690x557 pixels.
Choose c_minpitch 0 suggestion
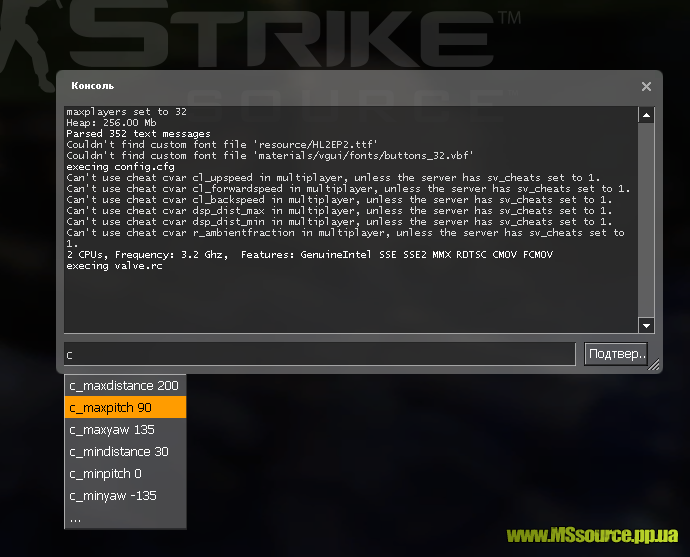tap(125, 473)
